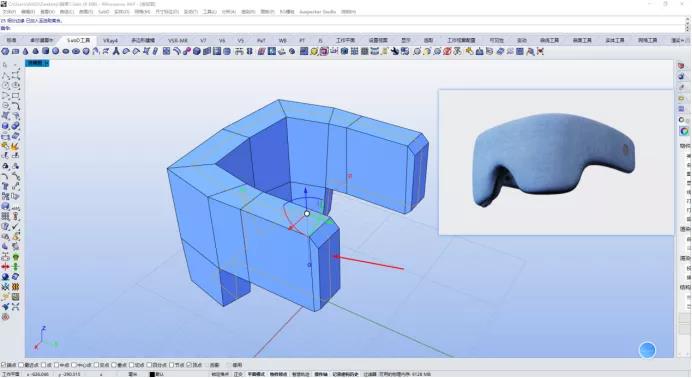Viewport: 692px width, 378px height.
Task: Select the SubD truncated cone icon
Action: pyautogui.click(x=35, y=51)
